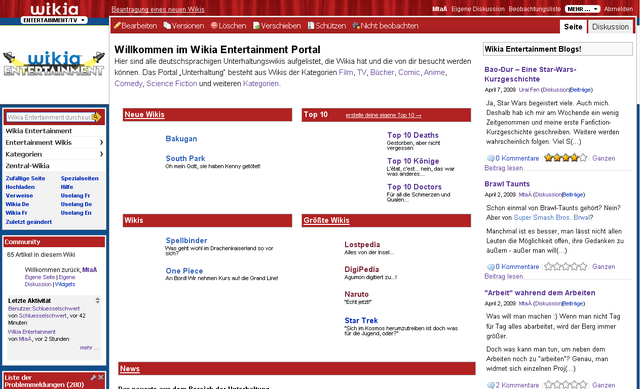Open the DigiPedia wiki link
This screenshot has width=640, height=389.
point(362,269)
